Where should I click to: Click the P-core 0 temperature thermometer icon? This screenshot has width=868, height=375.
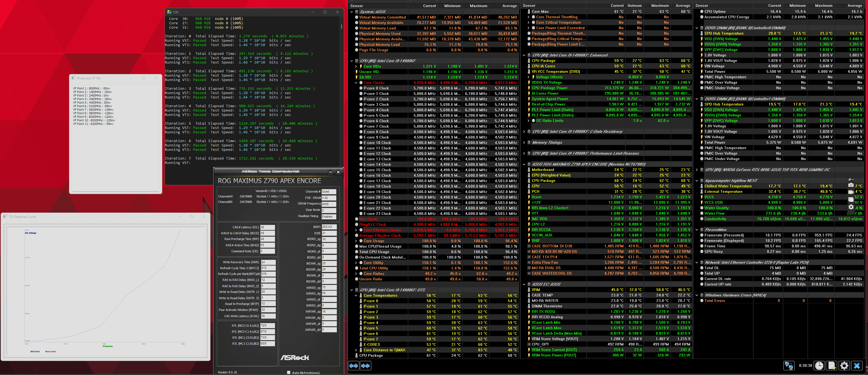[361, 301]
